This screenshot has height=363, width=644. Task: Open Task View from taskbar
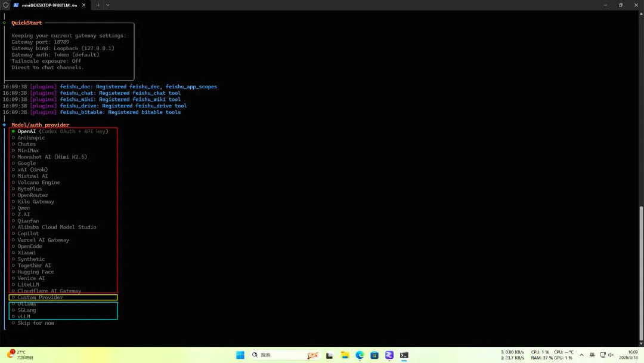pos(329,355)
